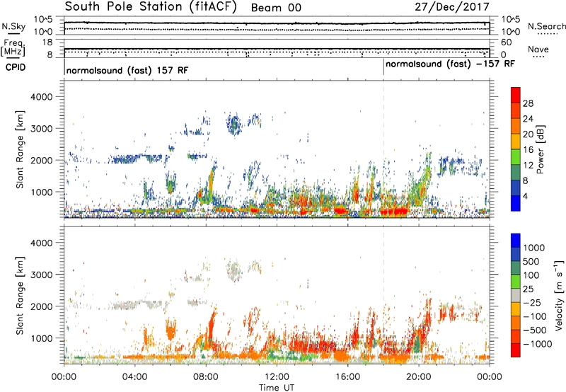Viewport: 566px width, 392px height.
Task: Click the "-100" velocity colorbar label
Action: tap(534, 316)
